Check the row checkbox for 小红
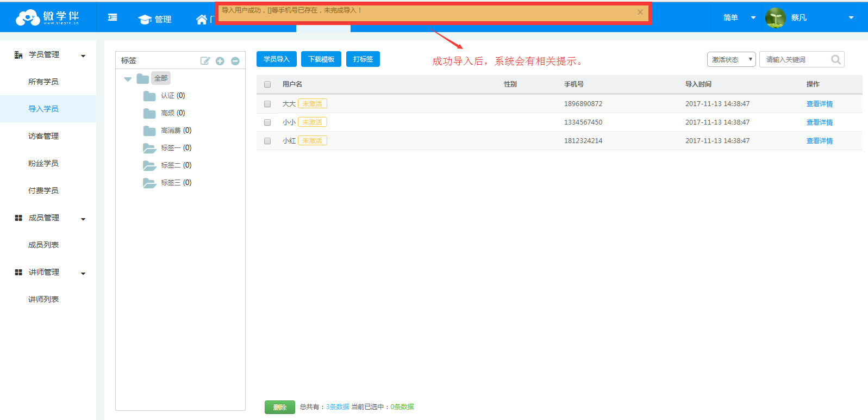The image size is (868, 420). (267, 141)
